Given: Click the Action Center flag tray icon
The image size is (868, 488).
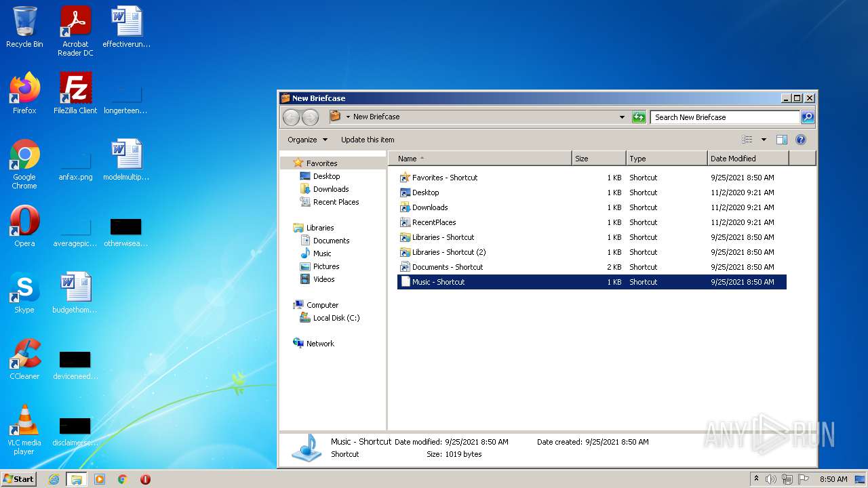Looking at the screenshot, I should click(x=804, y=479).
